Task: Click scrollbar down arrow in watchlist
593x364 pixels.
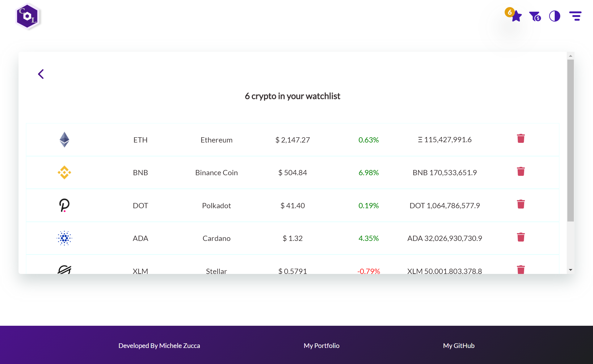Action: 570,270
